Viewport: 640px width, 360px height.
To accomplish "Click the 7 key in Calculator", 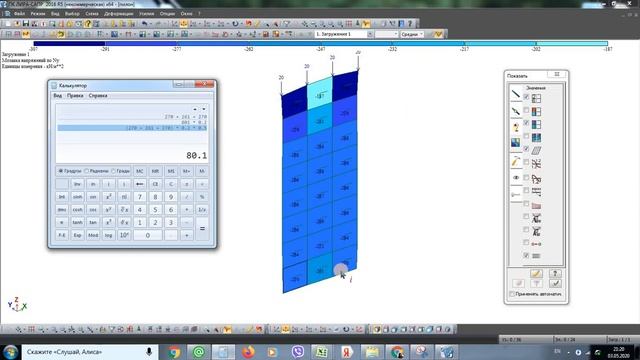I will pyautogui.click(x=140, y=197).
